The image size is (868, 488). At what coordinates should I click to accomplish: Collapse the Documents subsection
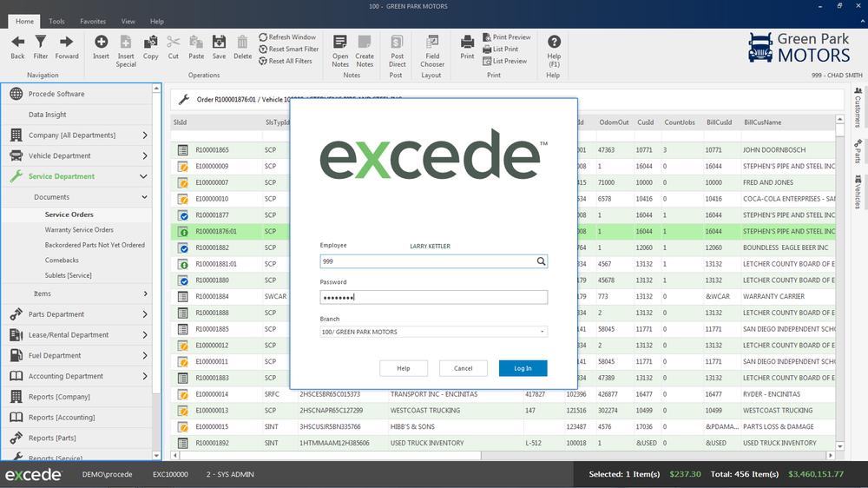(x=144, y=197)
